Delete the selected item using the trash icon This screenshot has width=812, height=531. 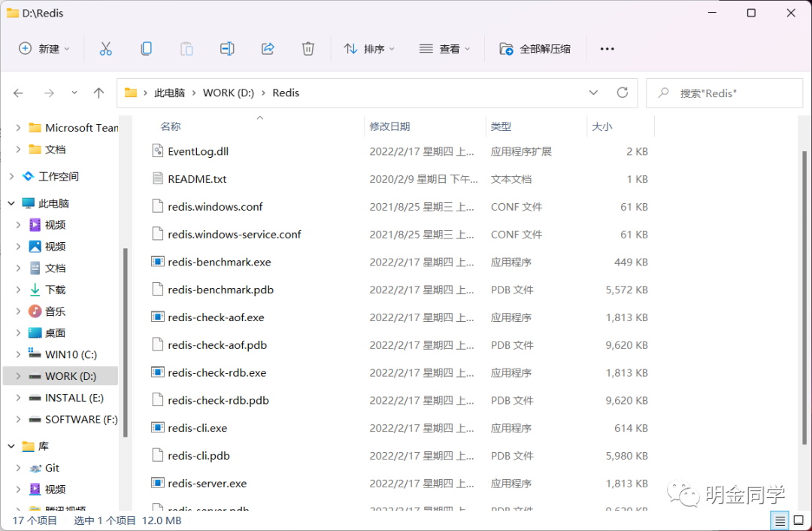(308, 48)
